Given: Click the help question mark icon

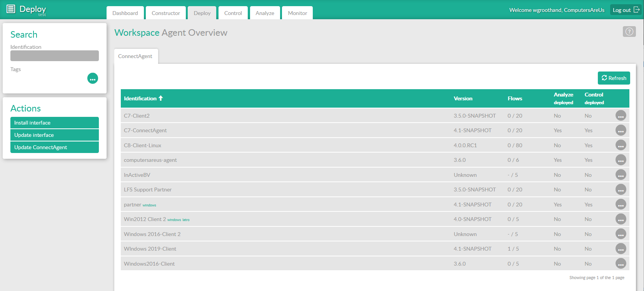Looking at the screenshot, I should point(629,32).
